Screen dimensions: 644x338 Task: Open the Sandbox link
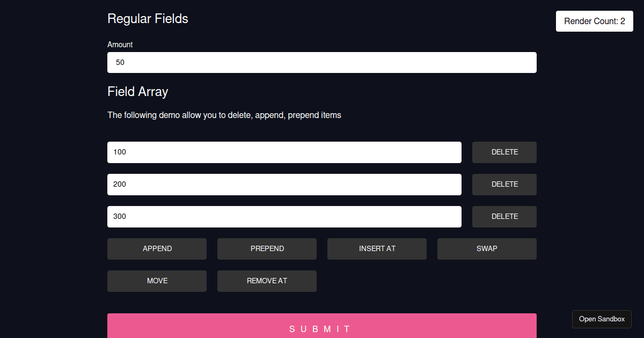[x=602, y=319]
